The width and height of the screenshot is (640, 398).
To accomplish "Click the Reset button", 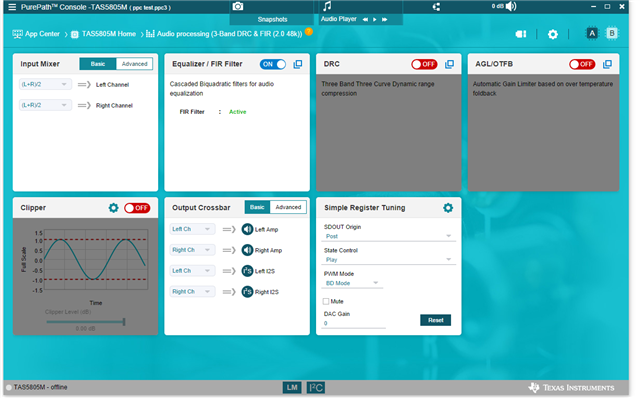I will 436,320.
